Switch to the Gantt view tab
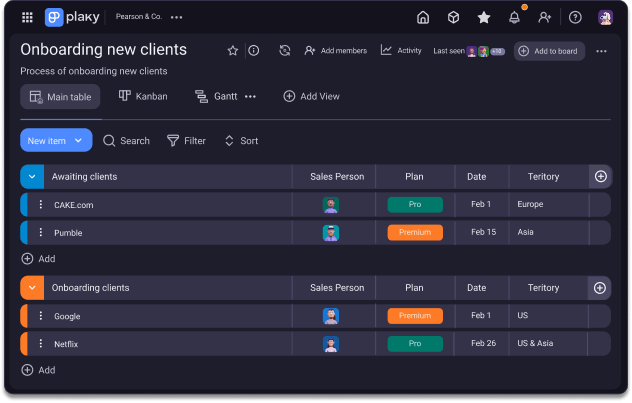This screenshot has height=403, width=632. point(216,96)
